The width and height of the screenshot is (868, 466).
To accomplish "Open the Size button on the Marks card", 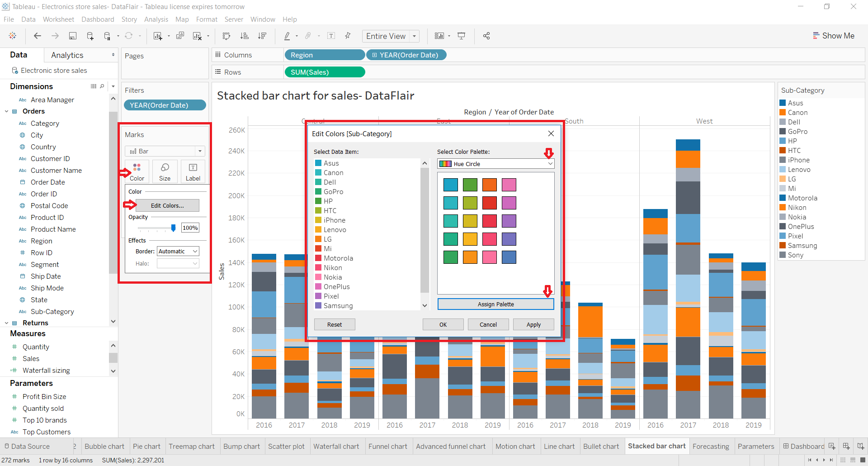I will [x=165, y=171].
